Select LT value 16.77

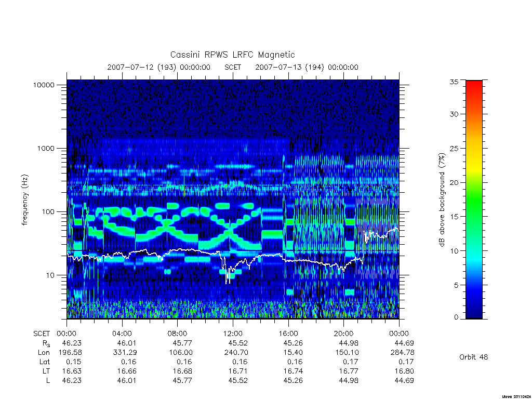click(349, 371)
